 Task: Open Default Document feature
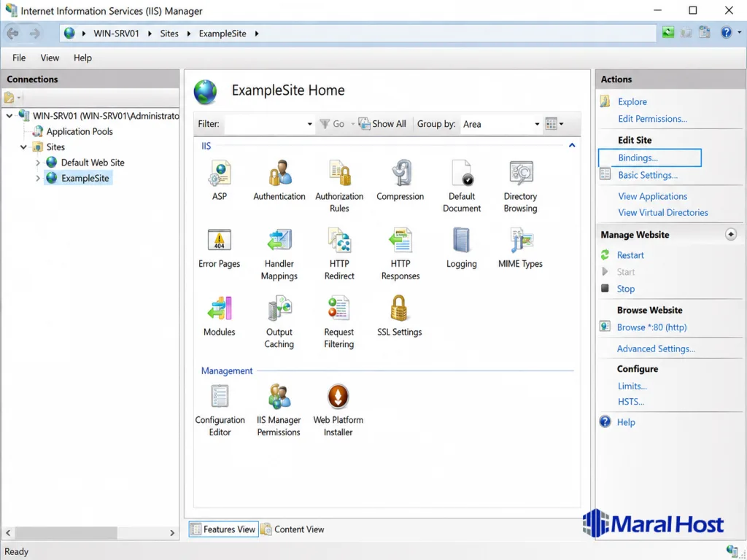[462, 186]
